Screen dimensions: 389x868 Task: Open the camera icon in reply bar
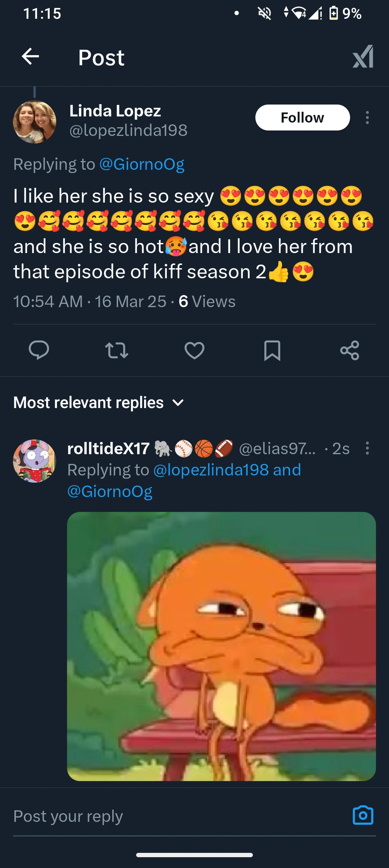[x=363, y=815]
